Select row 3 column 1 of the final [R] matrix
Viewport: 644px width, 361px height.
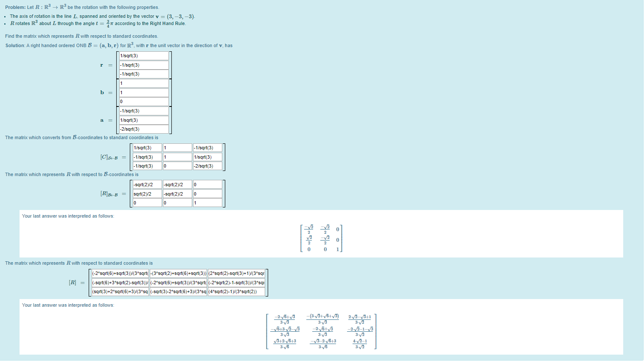coord(120,291)
